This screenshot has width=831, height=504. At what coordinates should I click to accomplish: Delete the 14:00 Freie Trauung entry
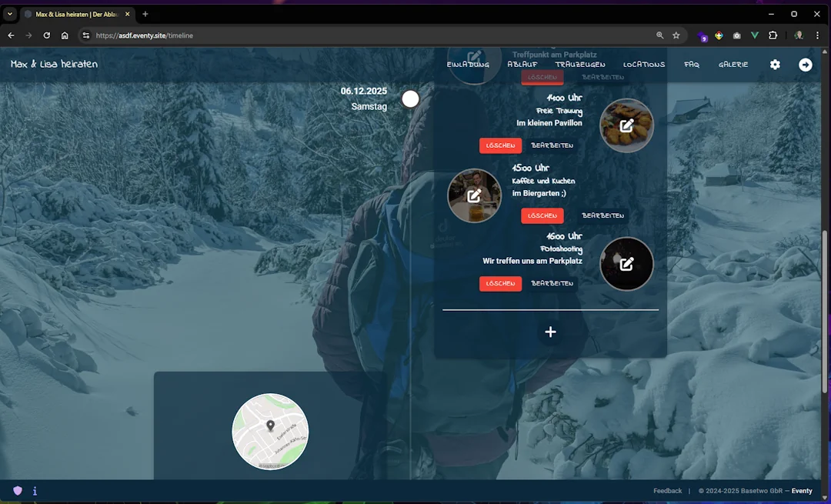(500, 145)
